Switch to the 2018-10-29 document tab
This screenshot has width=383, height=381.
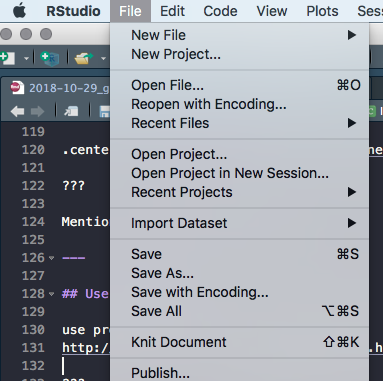click(x=59, y=88)
